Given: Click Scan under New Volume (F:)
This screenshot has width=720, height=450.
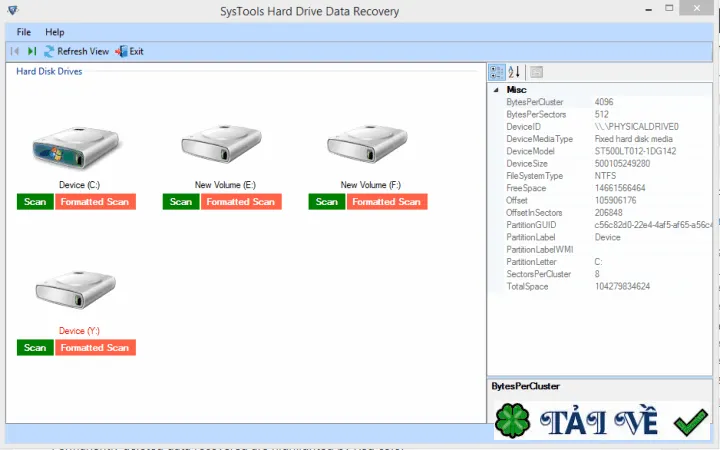Looking at the screenshot, I should point(326,202).
